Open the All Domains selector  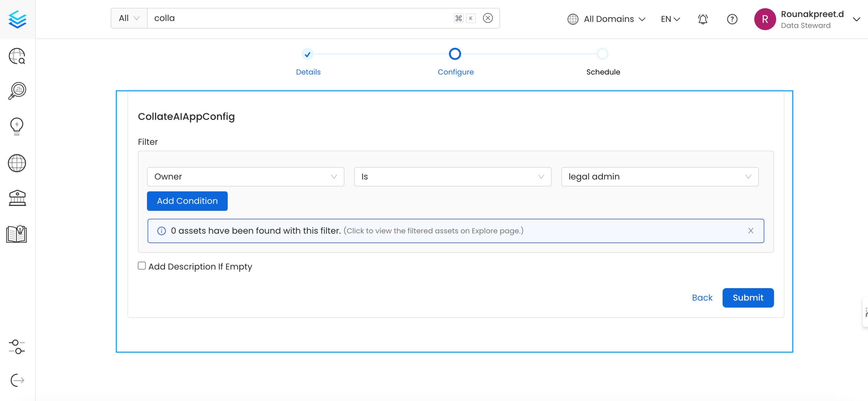click(x=607, y=19)
